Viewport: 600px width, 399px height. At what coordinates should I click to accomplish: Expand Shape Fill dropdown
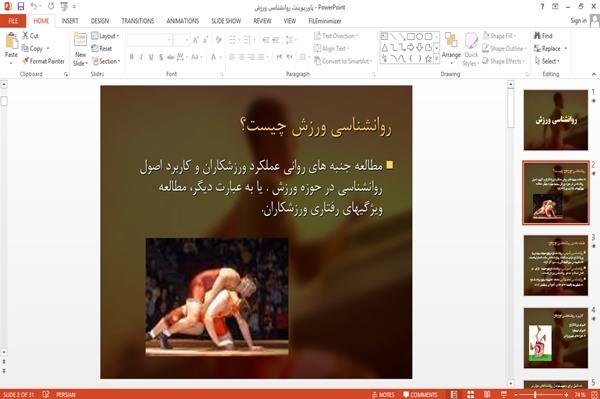coord(499,36)
